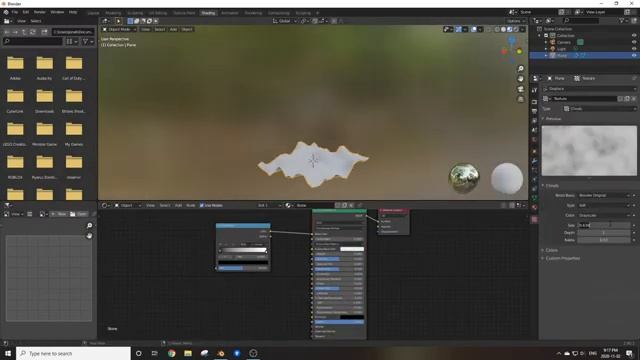Open the Object Mode dropdown
The height and width of the screenshot is (360, 640).
pos(119,29)
